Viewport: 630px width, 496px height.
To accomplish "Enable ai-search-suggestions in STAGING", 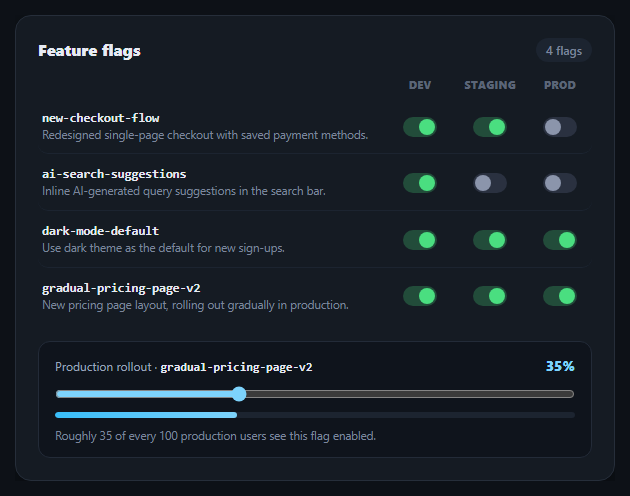I will [489, 183].
